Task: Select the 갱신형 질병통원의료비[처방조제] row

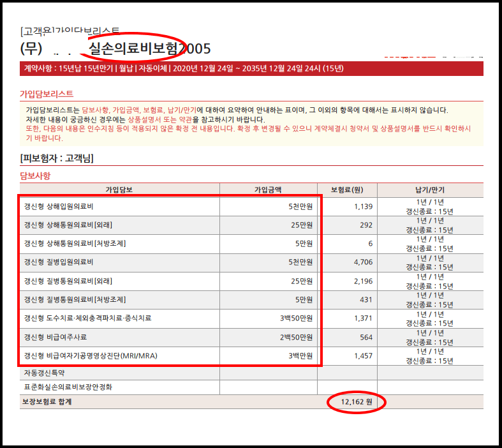Action: click(x=74, y=299)
